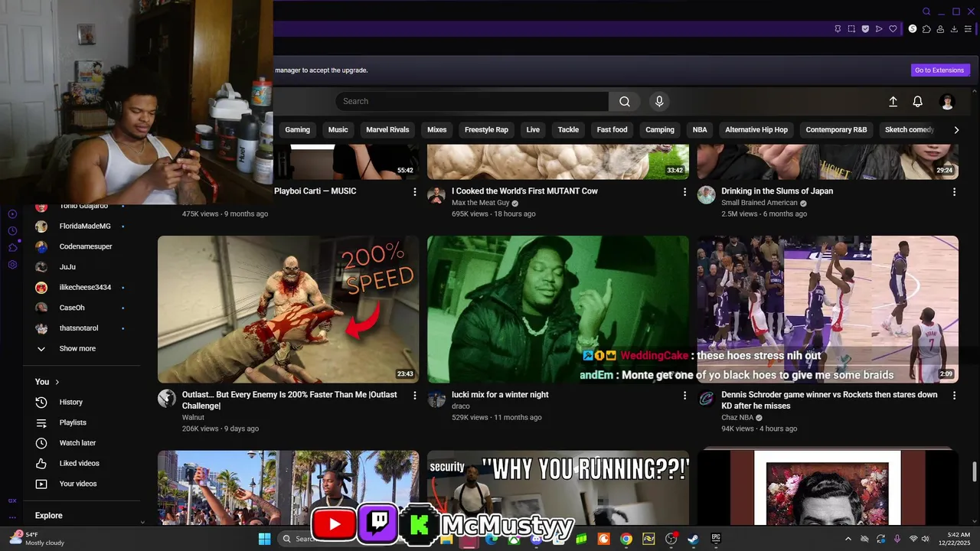The image size is (980, 551).
Task: Select the Marvel Rivals chip
Action: [387, 130]
